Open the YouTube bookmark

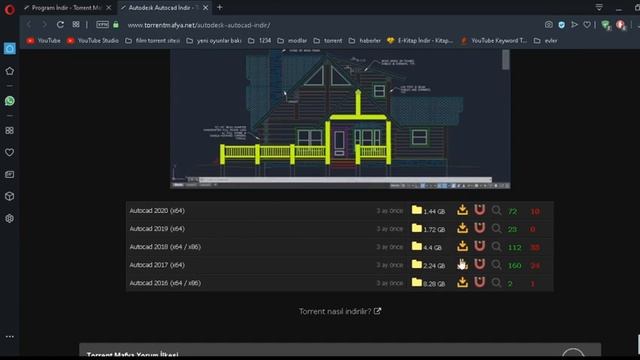tap(43, 41)
